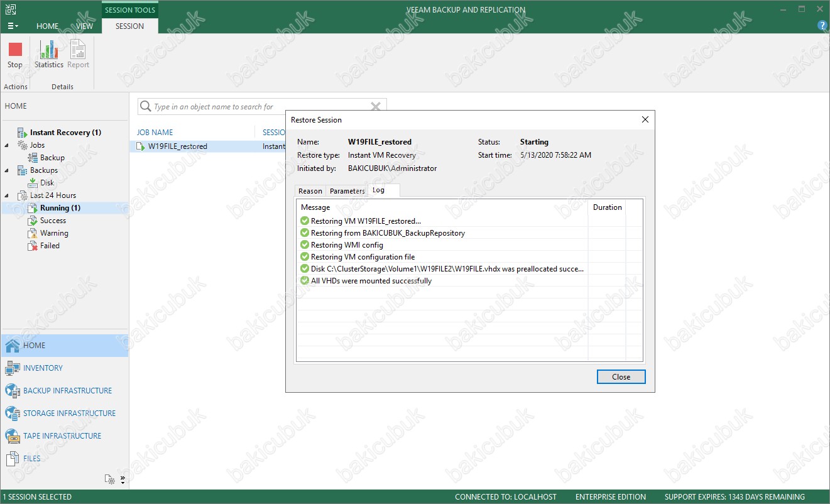This screenshot has width=830, height=504.
Task: Sort by JOB NAME column header
Action: click(155, 133)
